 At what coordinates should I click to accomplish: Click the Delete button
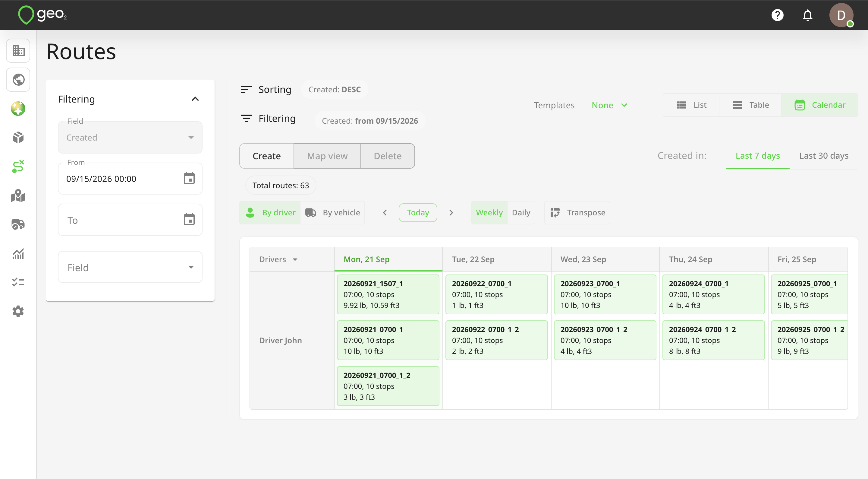click(x=388, y=156)
